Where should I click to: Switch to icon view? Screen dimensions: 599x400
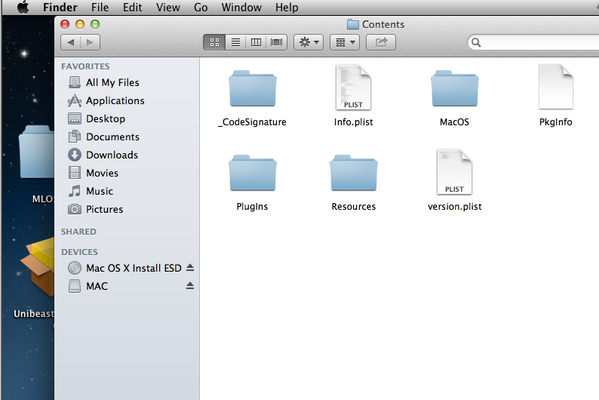tap(214, 42)
